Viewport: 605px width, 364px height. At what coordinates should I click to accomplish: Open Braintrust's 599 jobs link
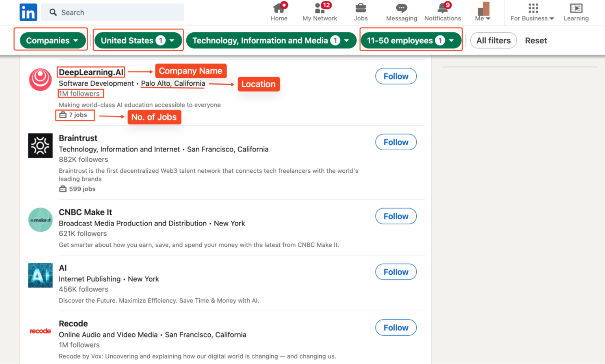[x=78, y=189]
